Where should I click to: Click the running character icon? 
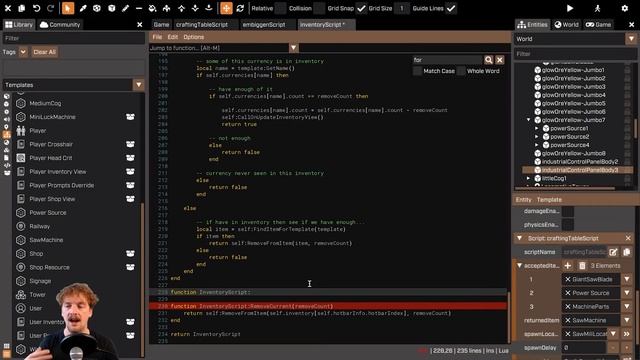tap(597, 8)
